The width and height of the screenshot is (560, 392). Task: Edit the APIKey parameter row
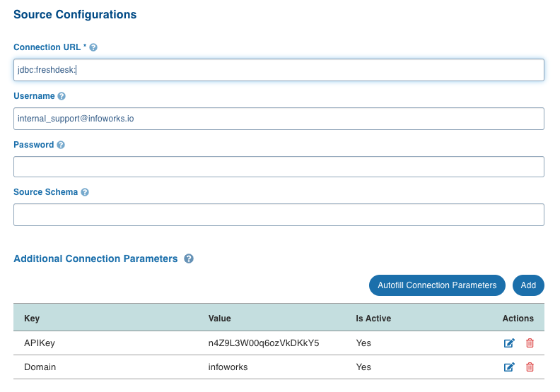pyautogui.click(x=509, y=343)
